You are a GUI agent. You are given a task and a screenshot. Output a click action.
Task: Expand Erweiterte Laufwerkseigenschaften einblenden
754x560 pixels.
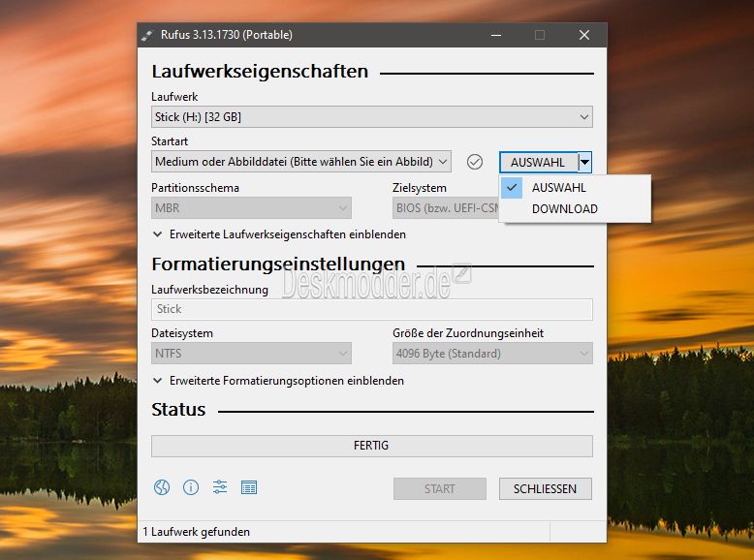279,234
